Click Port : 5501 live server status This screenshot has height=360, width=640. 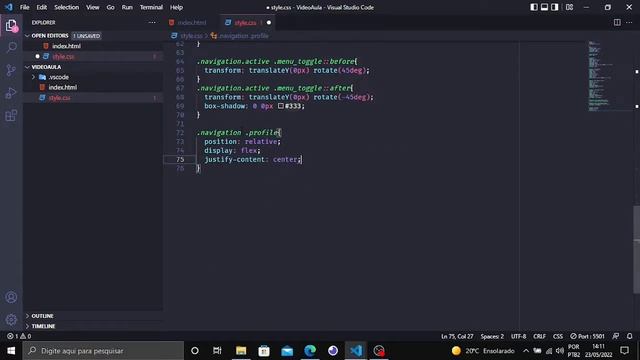click(x=587, y=336)
